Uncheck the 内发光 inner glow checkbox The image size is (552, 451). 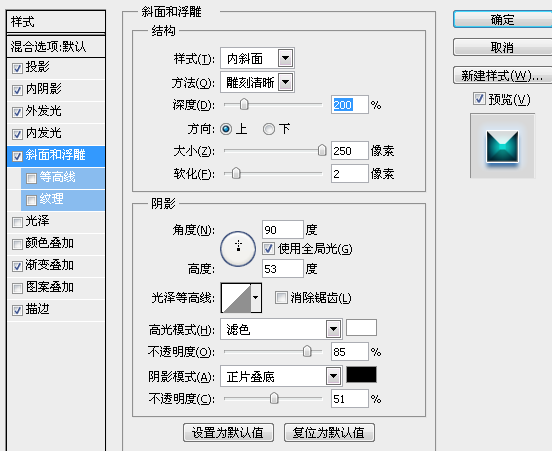tap(17, 134)
